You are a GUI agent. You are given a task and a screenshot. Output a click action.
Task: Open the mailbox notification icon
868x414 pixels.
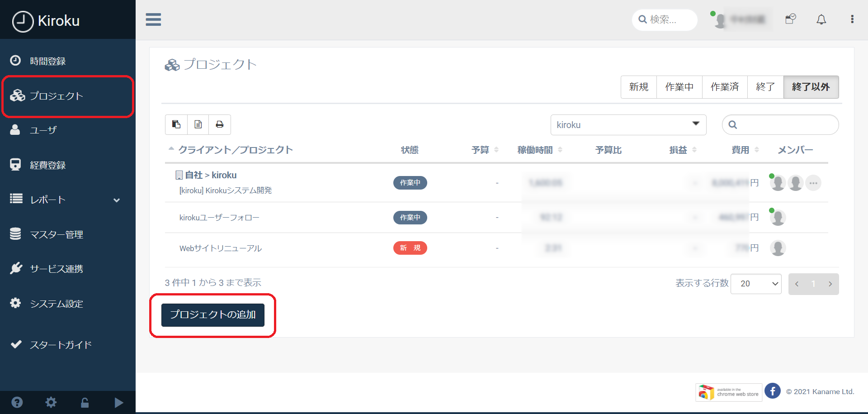point(790,19)
